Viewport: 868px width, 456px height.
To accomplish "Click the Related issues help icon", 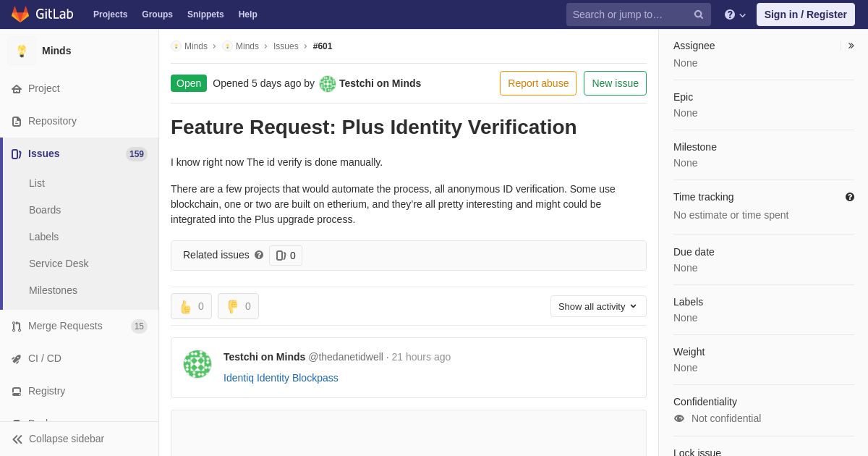I will (x=259, y=255).
